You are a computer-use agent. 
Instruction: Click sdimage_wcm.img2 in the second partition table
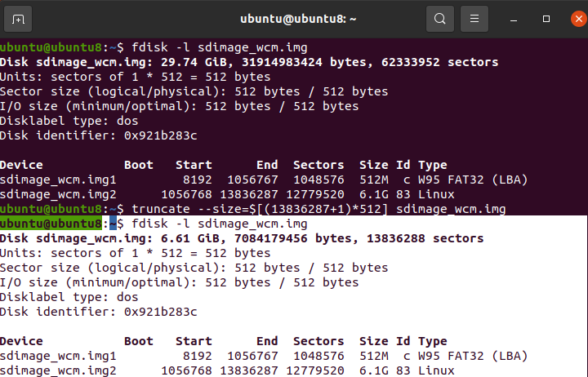58,370
